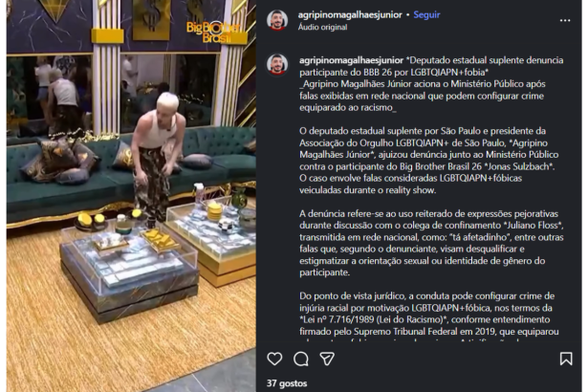This screenshot has width=588, height=392.
Task: Click the paragraph mentioning Juliano Floss
Action: point(431,243)
